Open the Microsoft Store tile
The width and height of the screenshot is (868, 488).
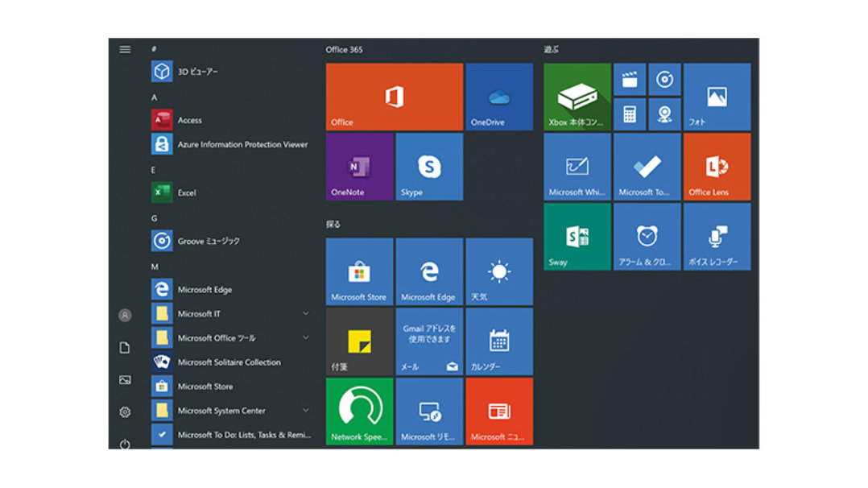pos(359,272)
